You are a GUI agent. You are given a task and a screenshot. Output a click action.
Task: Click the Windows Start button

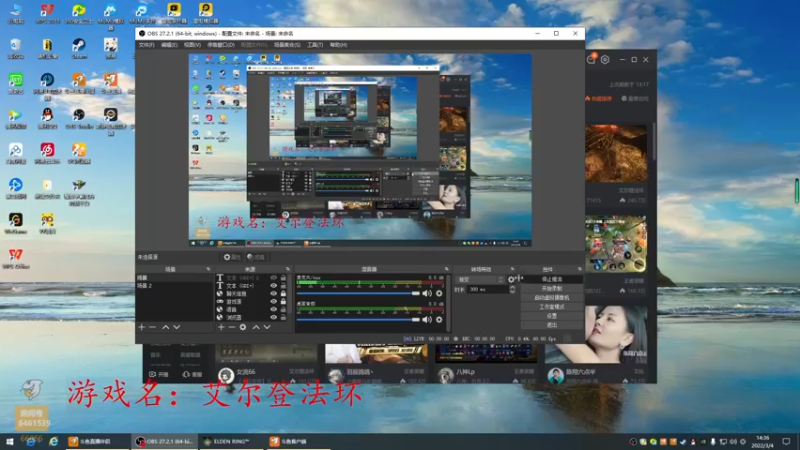tap(10, 441)
